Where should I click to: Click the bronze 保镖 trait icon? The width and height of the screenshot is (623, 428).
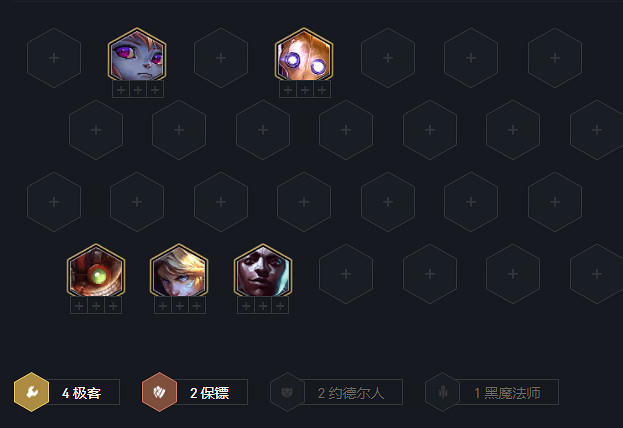pos(159,392)
